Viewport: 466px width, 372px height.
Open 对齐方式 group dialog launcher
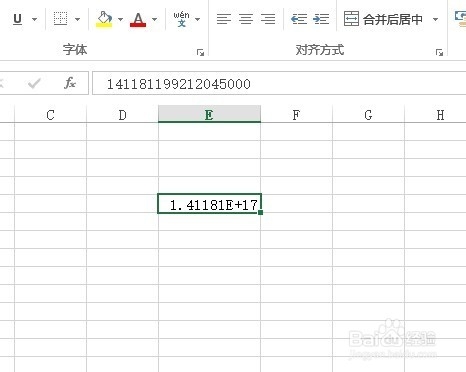tap(439, 52)
